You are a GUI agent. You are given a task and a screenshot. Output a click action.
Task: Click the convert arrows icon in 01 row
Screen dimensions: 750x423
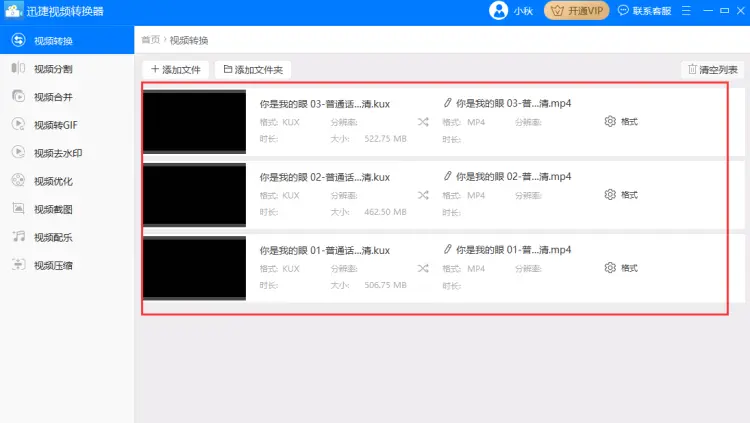pos(423,268)
